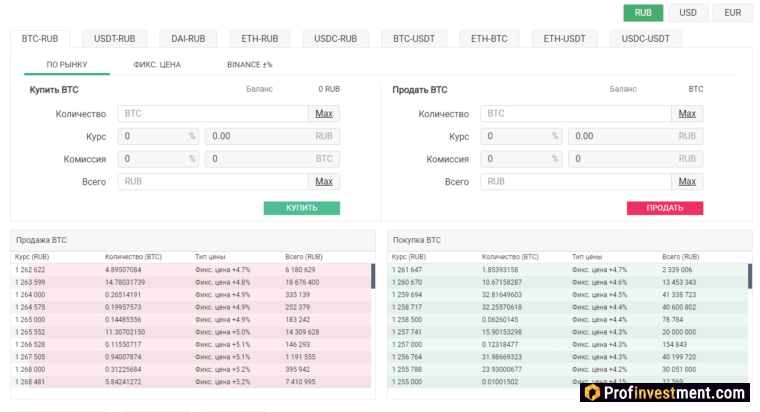Select the ФИКС. ЦЕНА order type tab
Image resolution: width=760 pixels, height=412 pixels.
(x=157, y=65)
